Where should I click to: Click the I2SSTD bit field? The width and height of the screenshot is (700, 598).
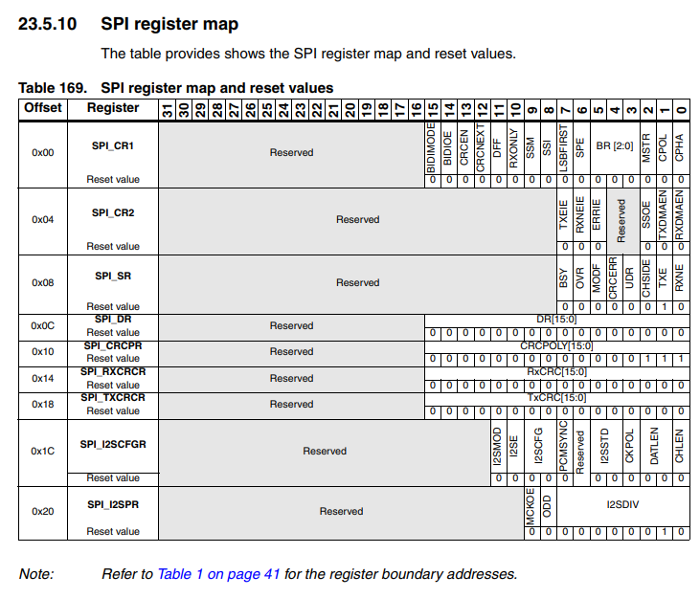pos(605,447)
